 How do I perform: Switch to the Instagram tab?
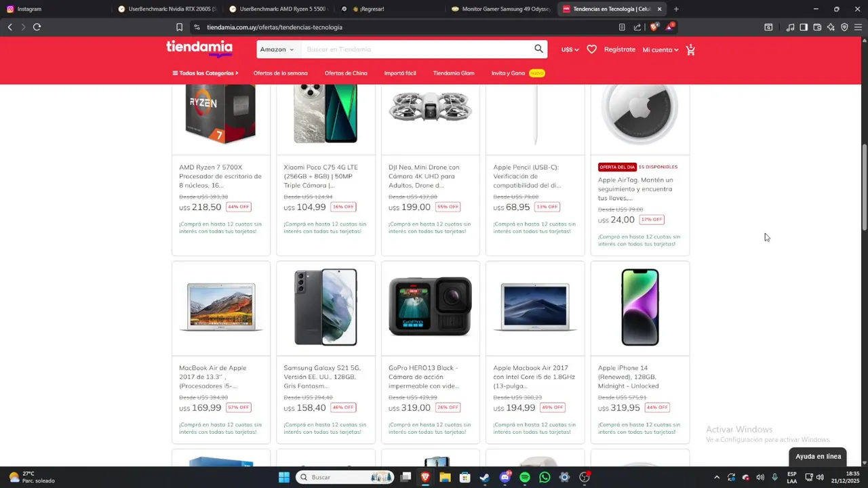57,9
